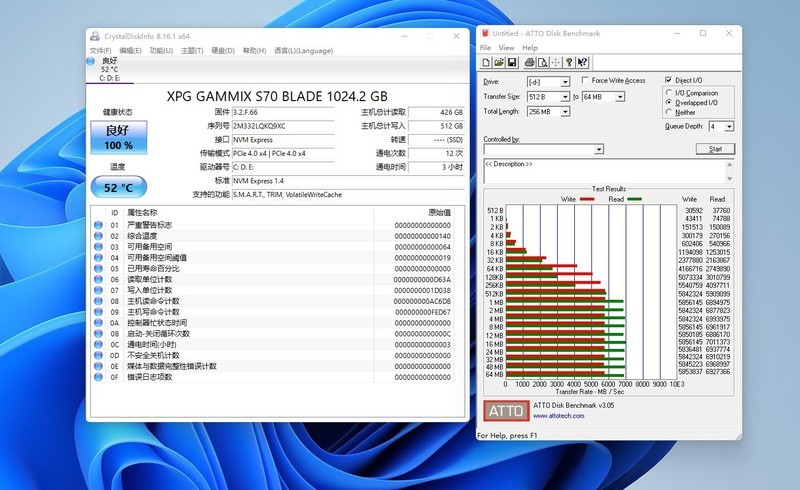Click the 64 MB result row write value 5853371
The height and width of the screenshot is (490, 800).
pyautogui.click(x=690, y=372)
